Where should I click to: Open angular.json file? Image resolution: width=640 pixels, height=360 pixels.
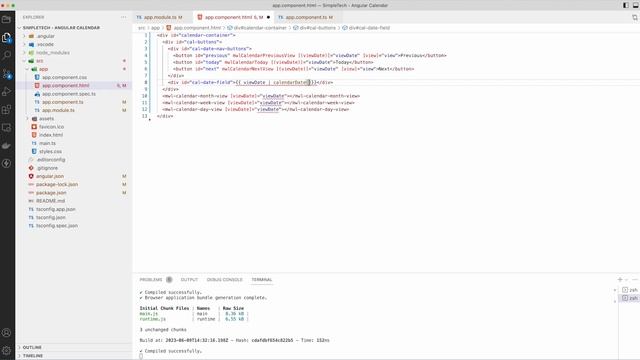(x=50, y=176)
